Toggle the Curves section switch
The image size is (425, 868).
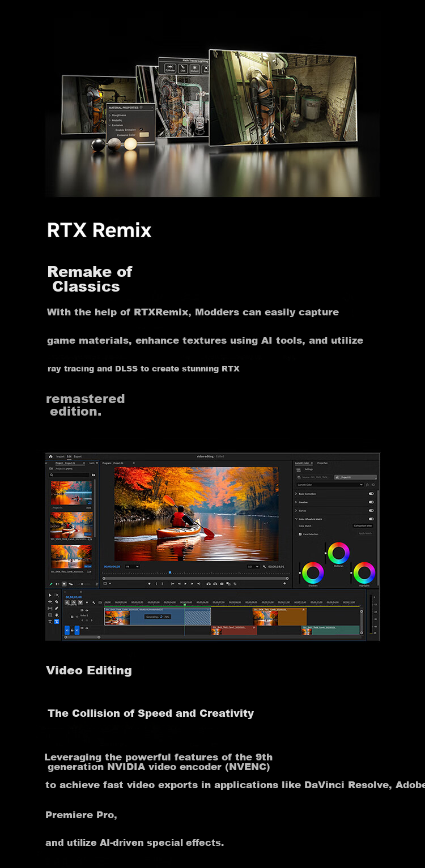pos(371,511)
